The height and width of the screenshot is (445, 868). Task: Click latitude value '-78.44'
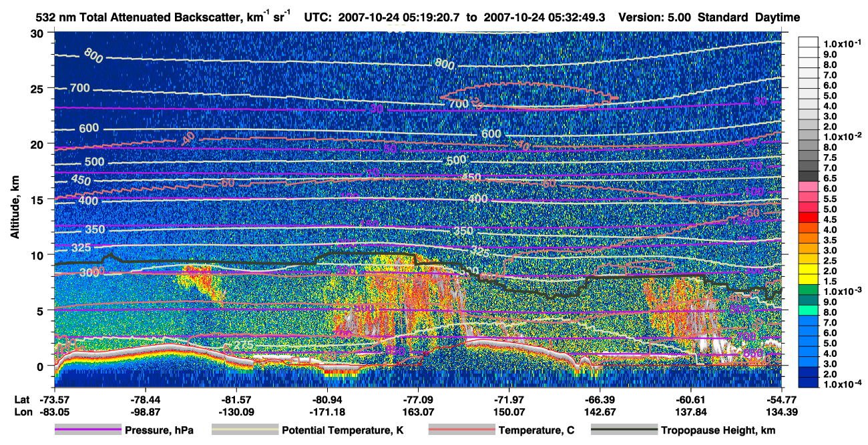[145, 400]
